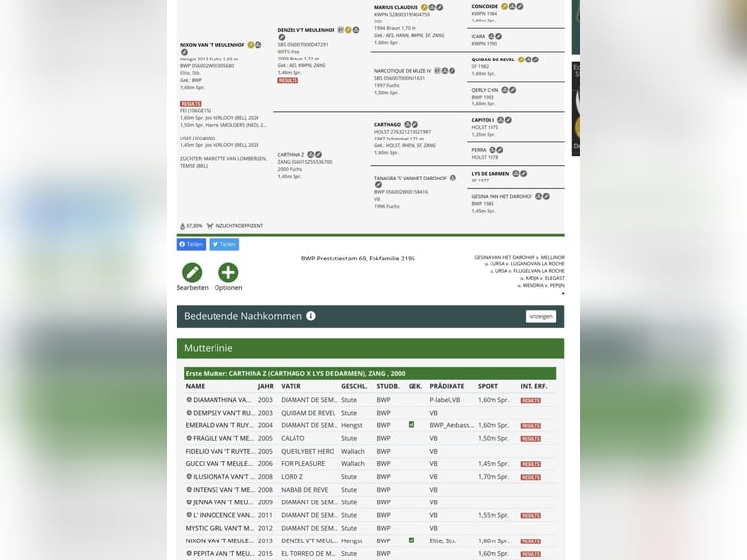Select the Erste Mutter Carthina Z header bar
The image size is (747, 560).
pos(370,373)
